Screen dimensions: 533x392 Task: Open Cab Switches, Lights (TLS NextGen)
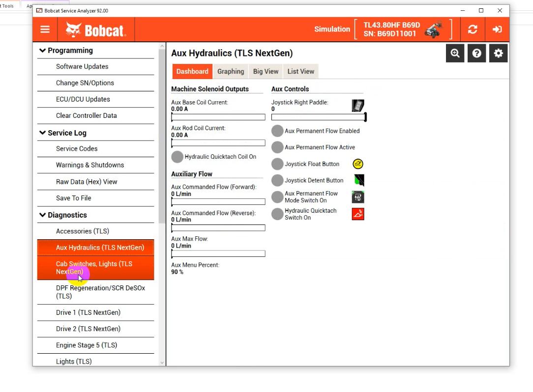click(95, 268)
